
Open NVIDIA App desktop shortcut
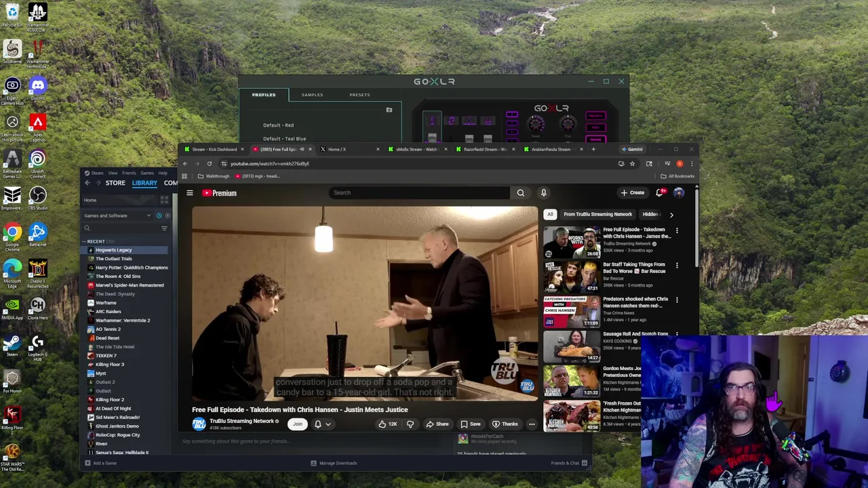12,309
